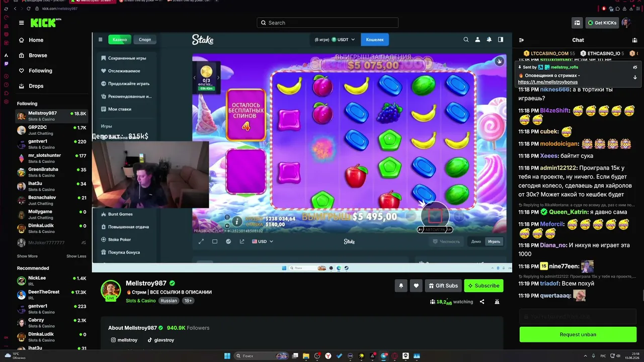Open Отслеживаемое in the Stake sidebar

pyautogui.click(x=121, y=71)
